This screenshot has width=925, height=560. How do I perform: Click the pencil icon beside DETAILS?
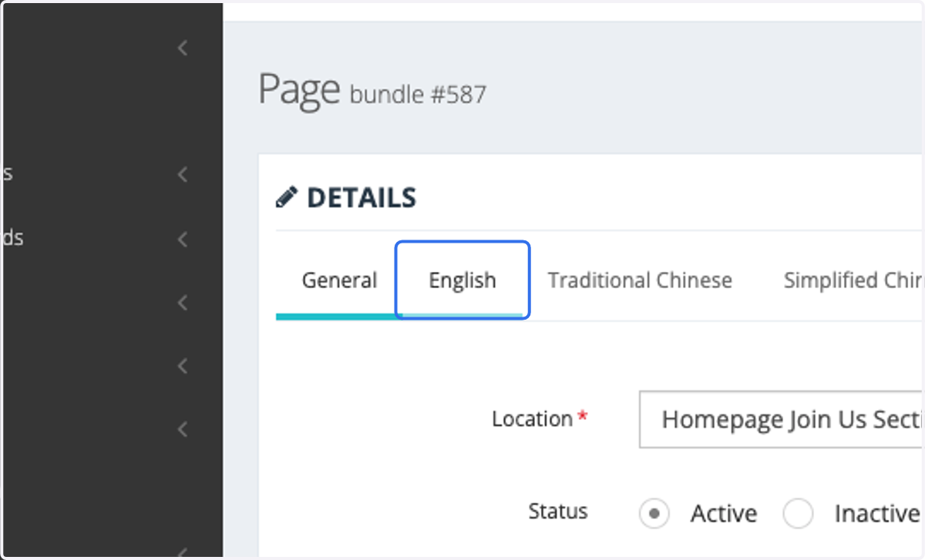[x=286, y=198]
